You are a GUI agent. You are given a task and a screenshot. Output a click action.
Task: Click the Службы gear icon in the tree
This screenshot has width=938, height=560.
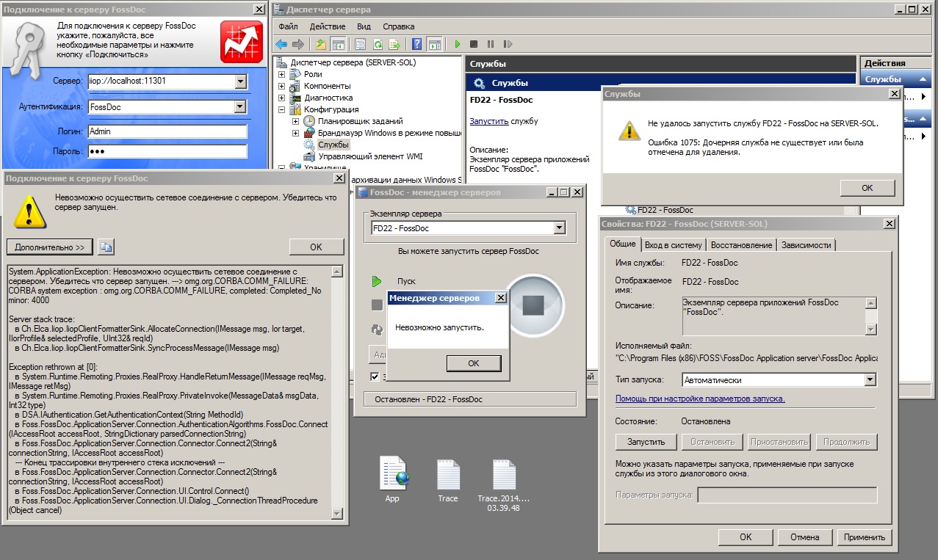point(309,145)
